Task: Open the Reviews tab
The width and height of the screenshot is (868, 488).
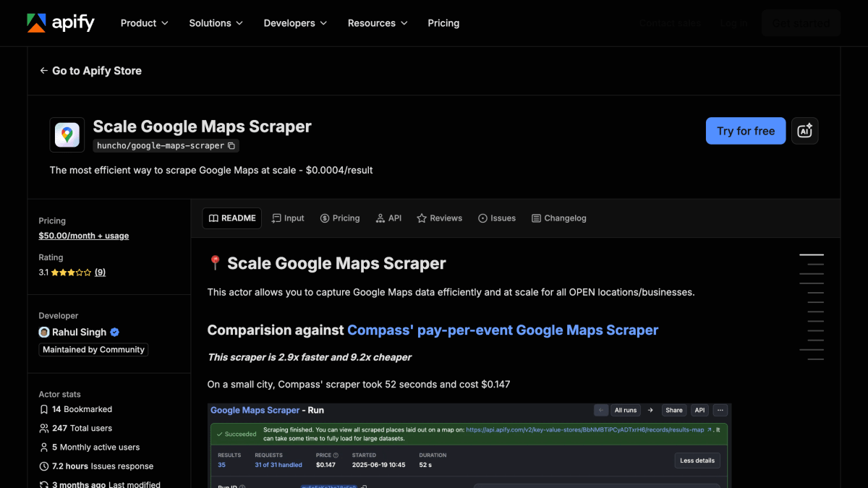Action: 439,218
